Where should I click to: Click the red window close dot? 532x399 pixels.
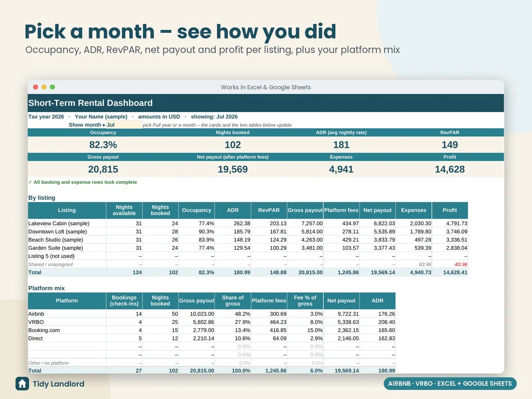point(35,87)
